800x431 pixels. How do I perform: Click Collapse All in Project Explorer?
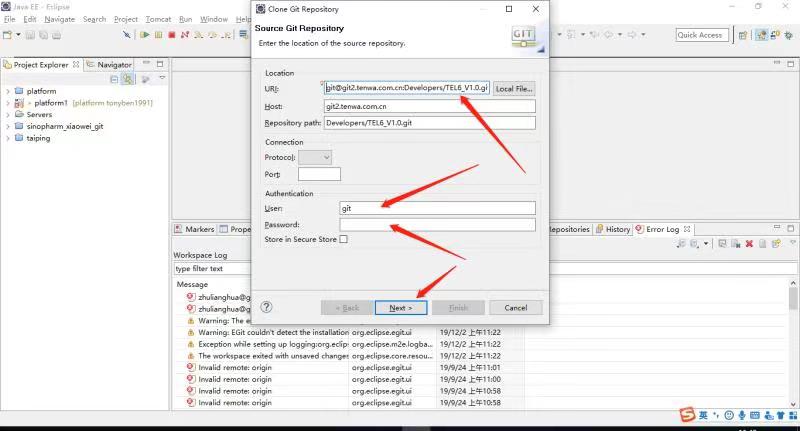[114, 80]
